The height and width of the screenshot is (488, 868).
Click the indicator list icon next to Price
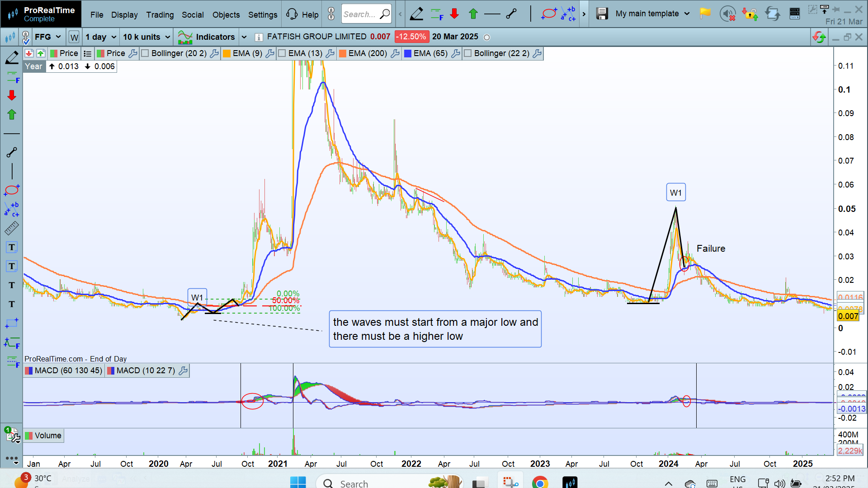[88, 53]
